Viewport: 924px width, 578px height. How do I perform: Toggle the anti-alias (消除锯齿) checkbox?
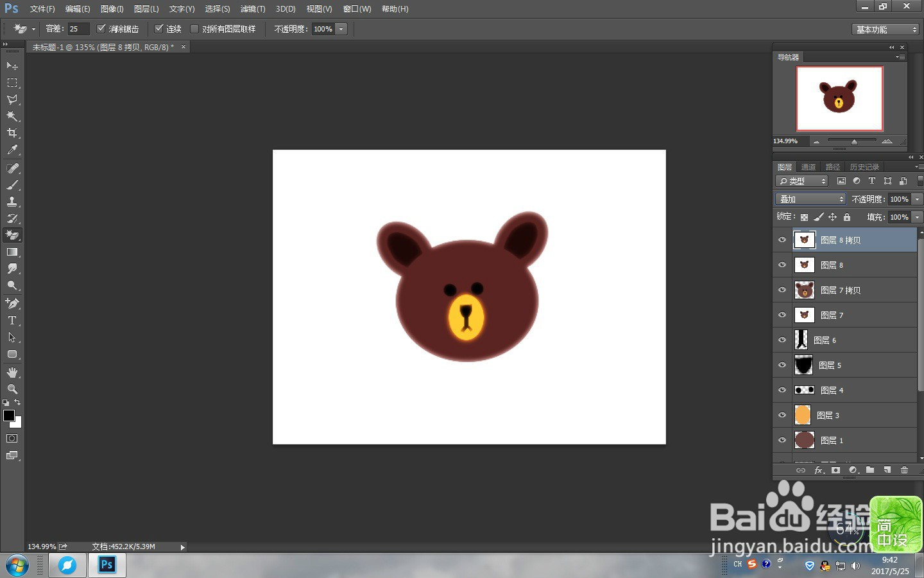[101, 28]
